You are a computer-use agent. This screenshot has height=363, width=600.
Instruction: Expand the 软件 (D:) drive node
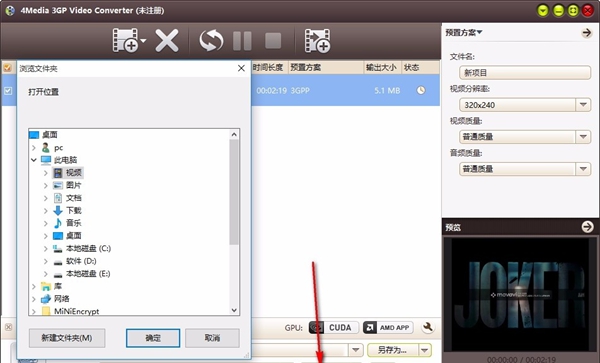46,261
